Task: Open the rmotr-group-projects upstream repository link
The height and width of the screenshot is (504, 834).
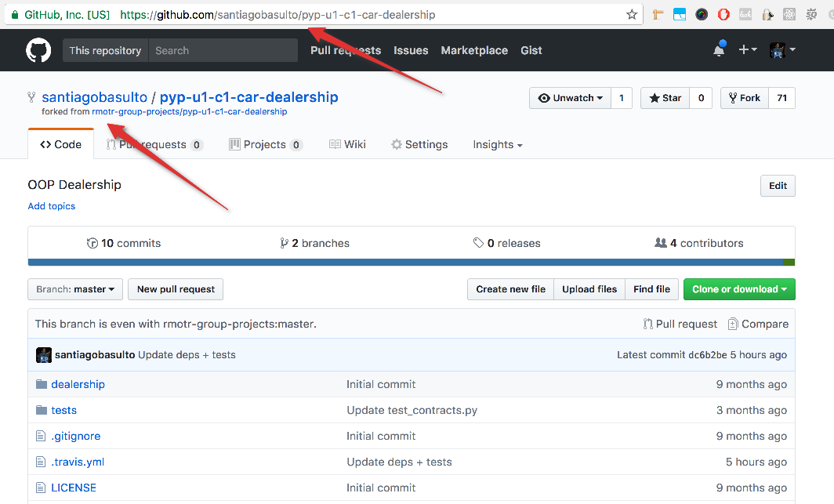Action: coord(190,111)
